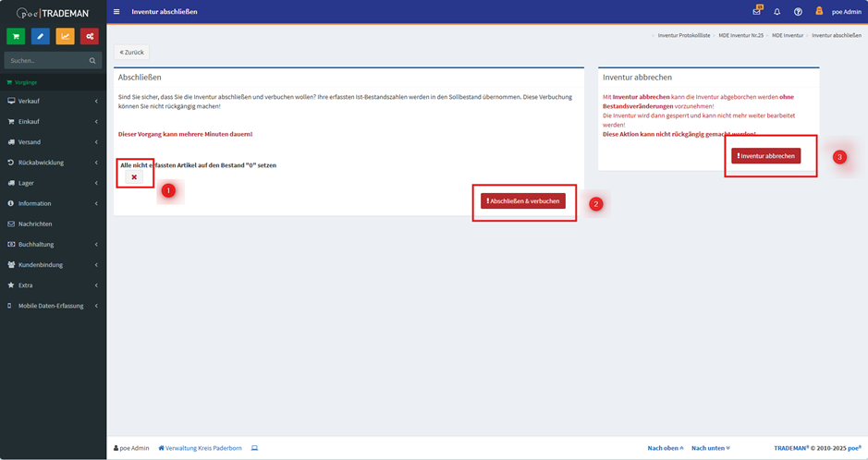Open the Lager sidebar menu
The image size is (868, 460).
click(x=53, y=183)
